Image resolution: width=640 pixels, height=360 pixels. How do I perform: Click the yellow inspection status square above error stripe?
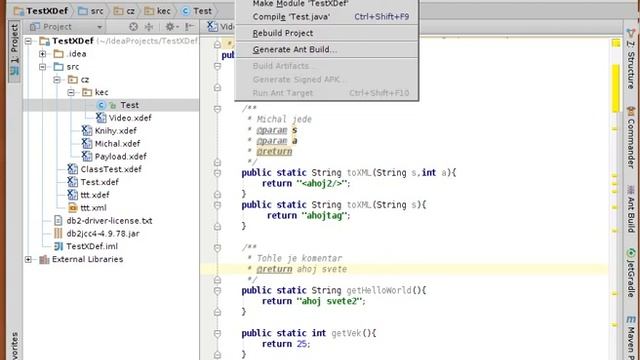click(x=616, y=43)
